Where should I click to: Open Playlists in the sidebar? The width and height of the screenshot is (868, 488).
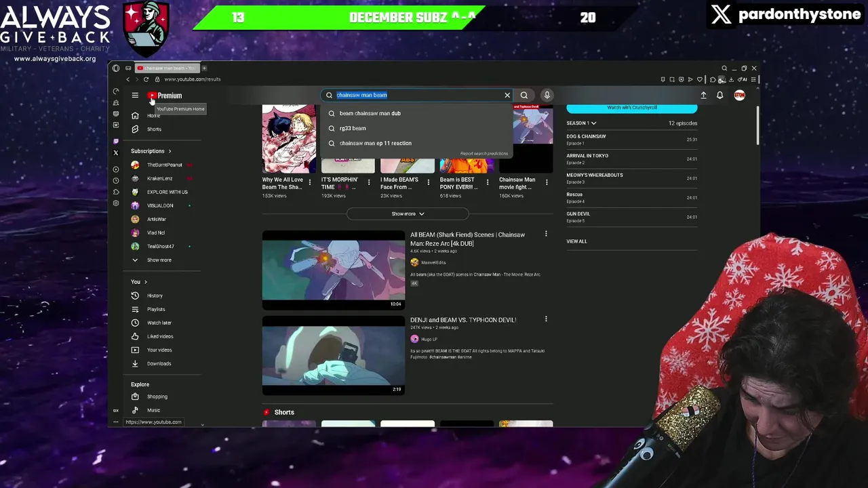(156, 309)
